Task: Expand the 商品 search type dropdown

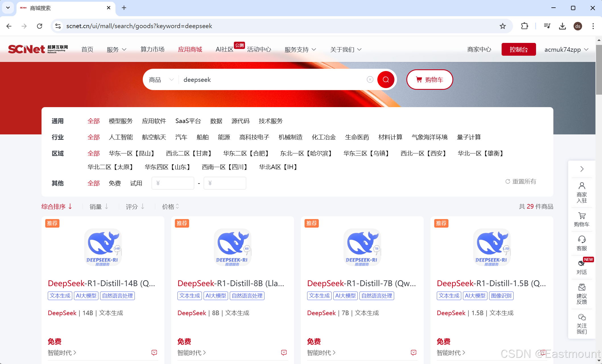Action: click(x=161, y=80)
